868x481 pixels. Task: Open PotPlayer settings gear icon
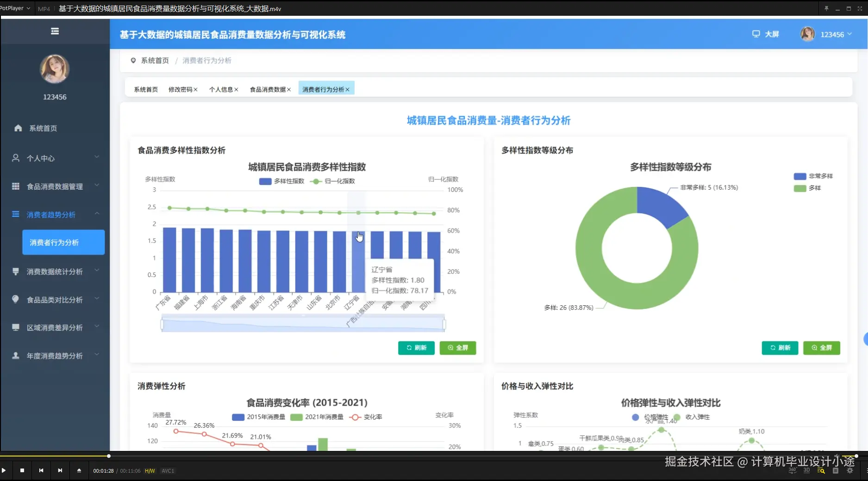point(850,470)
